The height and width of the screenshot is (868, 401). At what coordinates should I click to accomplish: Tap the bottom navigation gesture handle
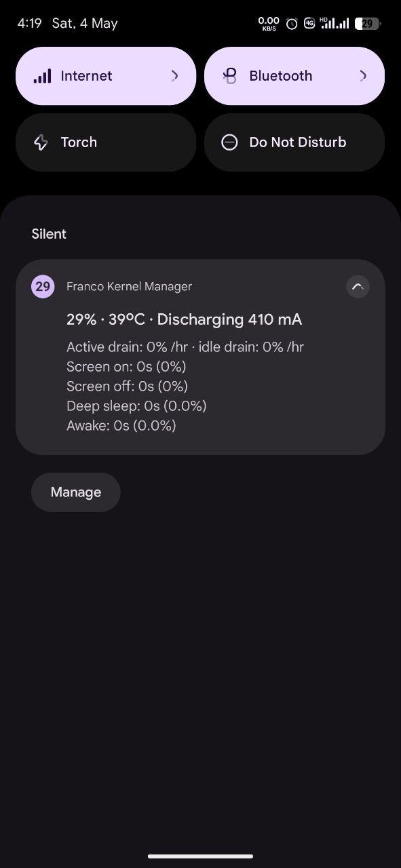tap(200, 856)
